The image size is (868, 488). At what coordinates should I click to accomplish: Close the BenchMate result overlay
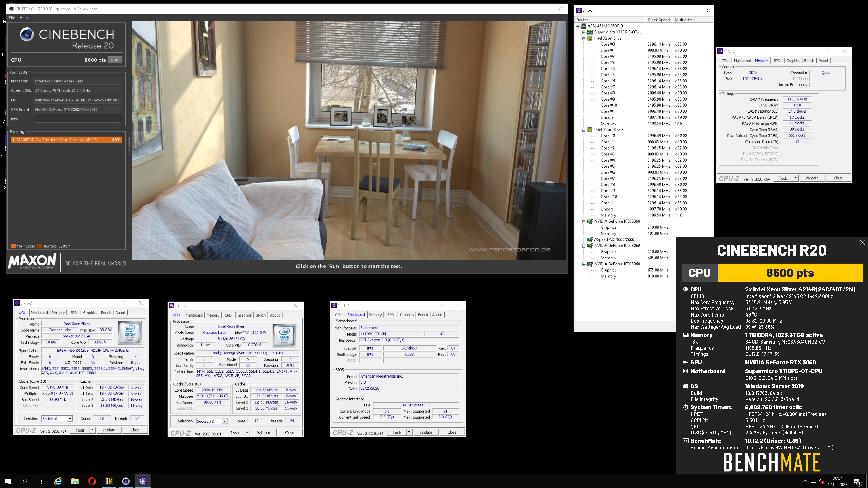point(862,242)
